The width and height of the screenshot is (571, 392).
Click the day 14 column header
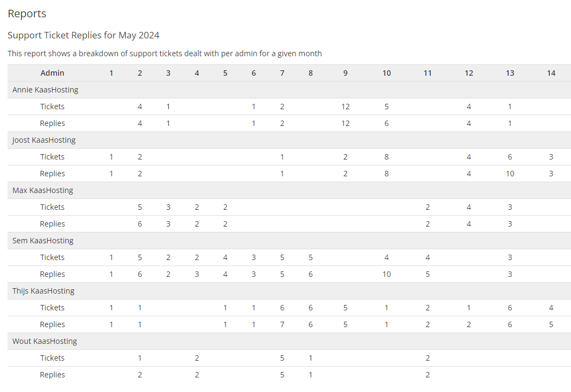pyautogui.click(x=551, y=73)
